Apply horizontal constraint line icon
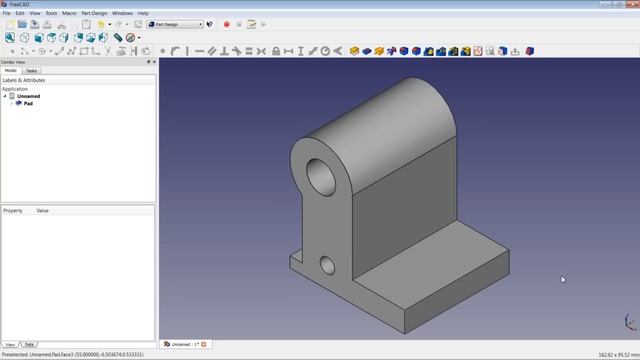The height and width of the screenshot is (360, 640). (200, 51)
